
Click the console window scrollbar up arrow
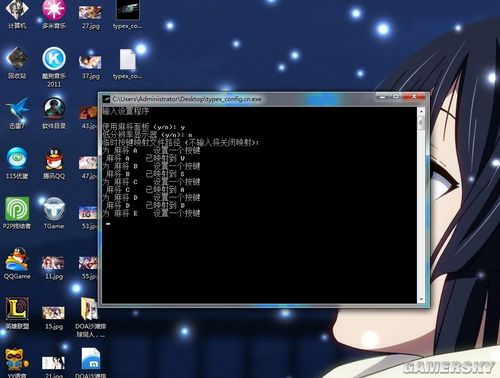[x=421, y=112]
